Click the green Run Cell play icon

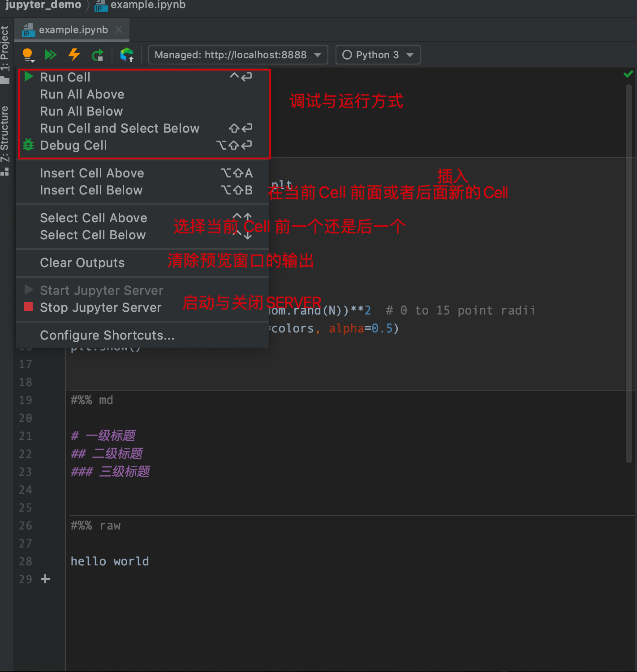coord(29,77)
